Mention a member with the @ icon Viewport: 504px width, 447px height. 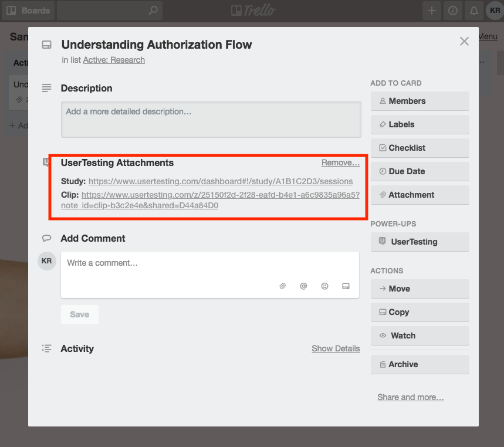(303, 286)
